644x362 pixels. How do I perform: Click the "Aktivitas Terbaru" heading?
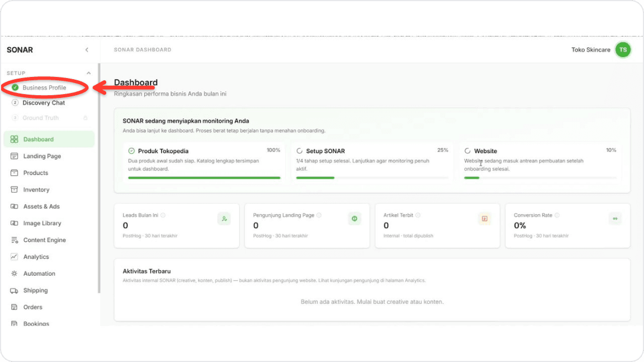pyautogui.click(x=147, y=271)
